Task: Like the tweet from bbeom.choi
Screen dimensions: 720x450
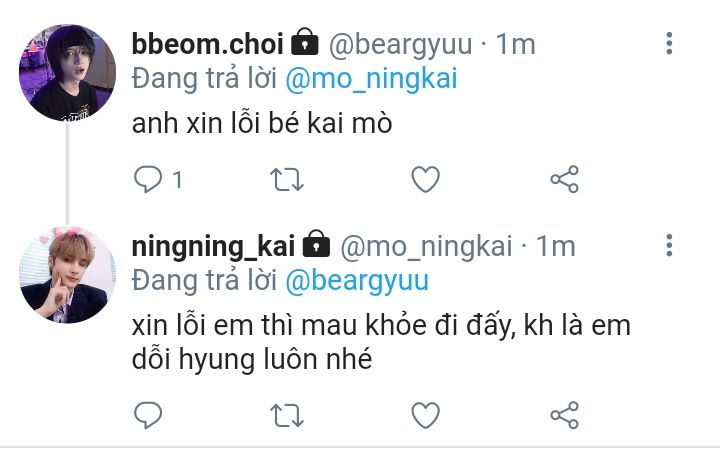Action: pyautogui.click(x=425, y=179)
